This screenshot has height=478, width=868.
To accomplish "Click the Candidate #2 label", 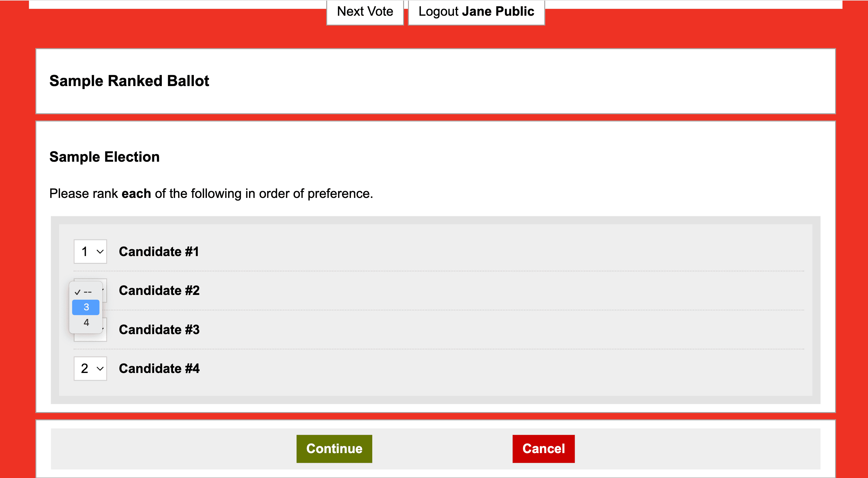I will (159, 290).
